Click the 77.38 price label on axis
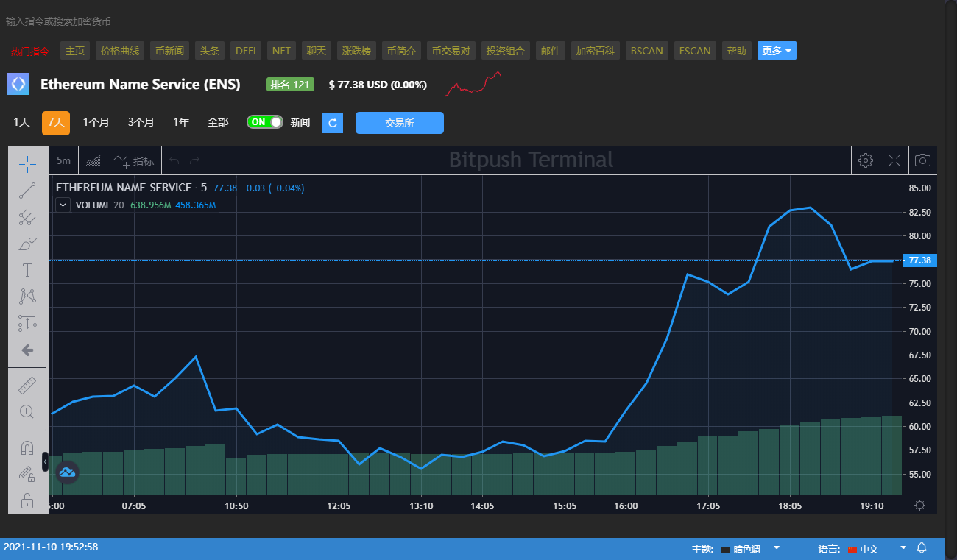Viewport: 957px width, 560px height. [x=920, y=260]
